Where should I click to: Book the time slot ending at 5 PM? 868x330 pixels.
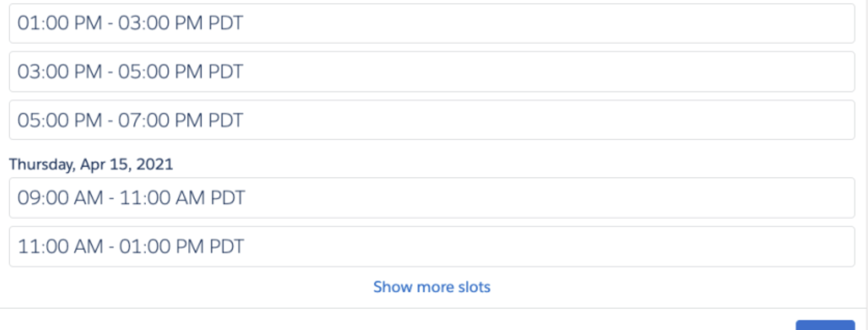pyautogui.click(x=432, y=72)
